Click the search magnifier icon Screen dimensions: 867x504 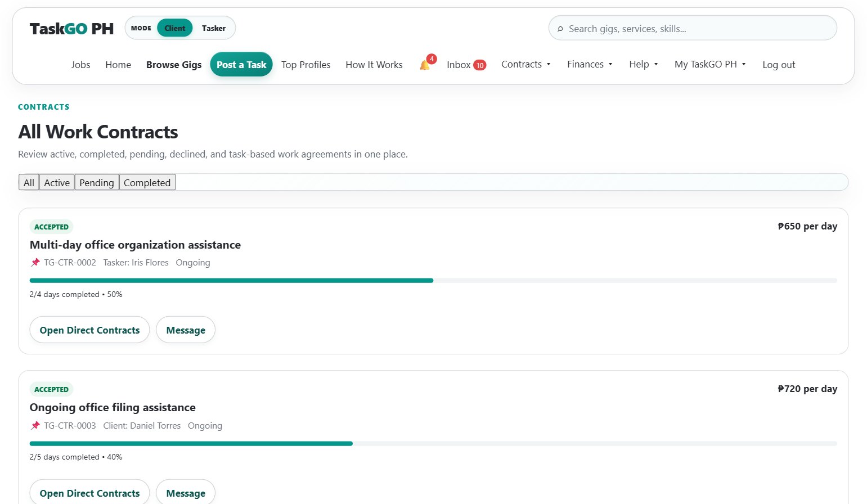coord(560,29)
